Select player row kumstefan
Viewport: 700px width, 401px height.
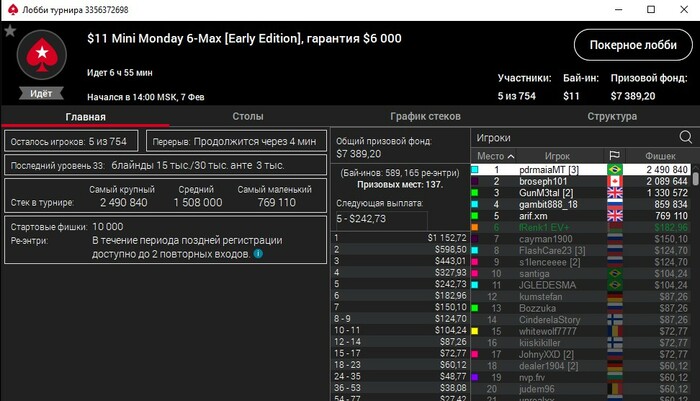[x=581, y=297]
